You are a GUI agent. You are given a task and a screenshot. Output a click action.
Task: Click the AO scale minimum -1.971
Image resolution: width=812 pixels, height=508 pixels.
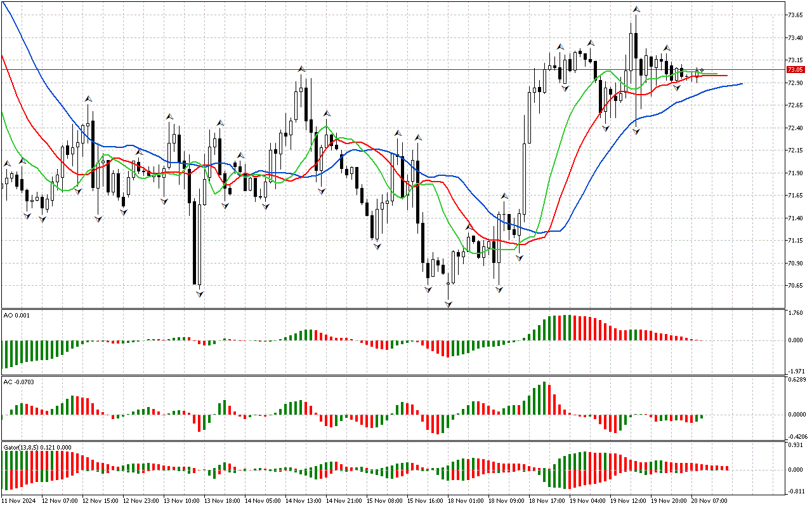[795, 371]
